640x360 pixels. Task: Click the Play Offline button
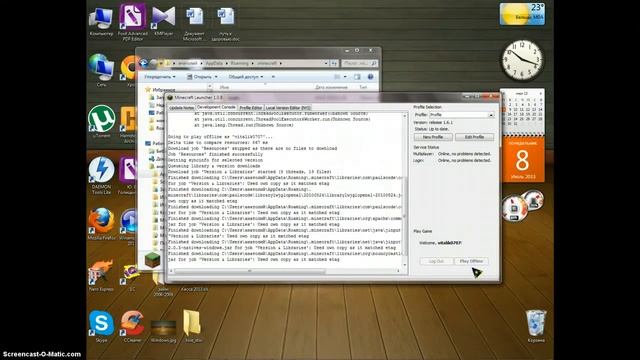(x=471, y=261)
